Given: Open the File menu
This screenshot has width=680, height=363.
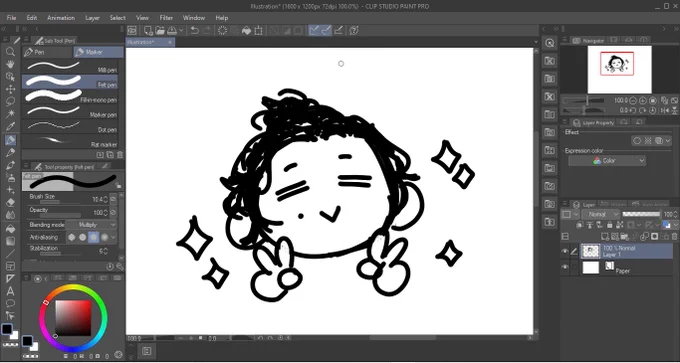Looking at the screenshot, I should click(x=11, y=18).
